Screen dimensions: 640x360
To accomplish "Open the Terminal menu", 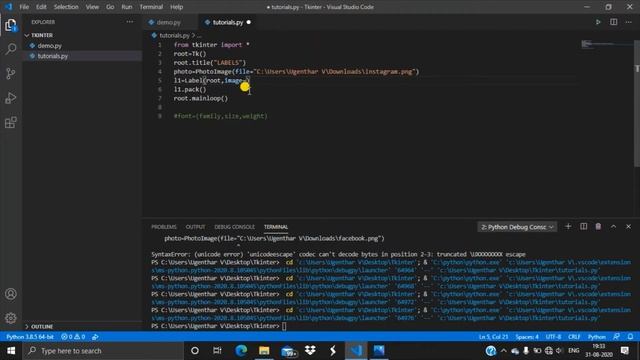I will (x=151, y=7).
